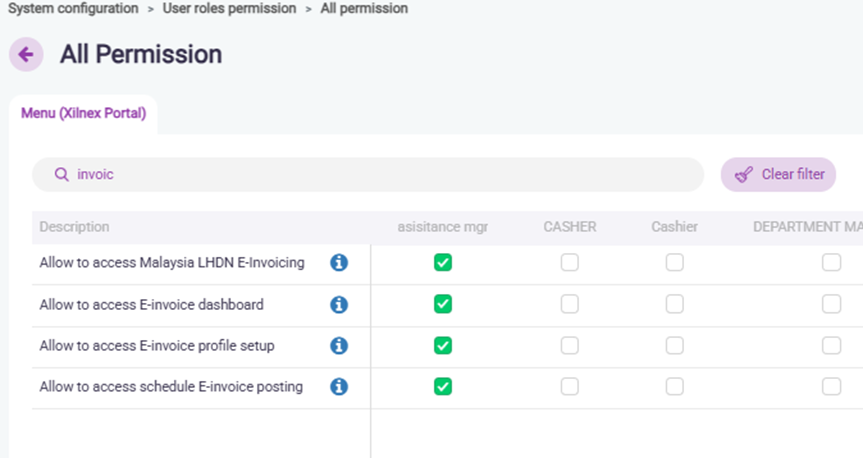The image size is (863, 458).
Task: Click the broom icon in Clear filter
Action: point(743,174)
